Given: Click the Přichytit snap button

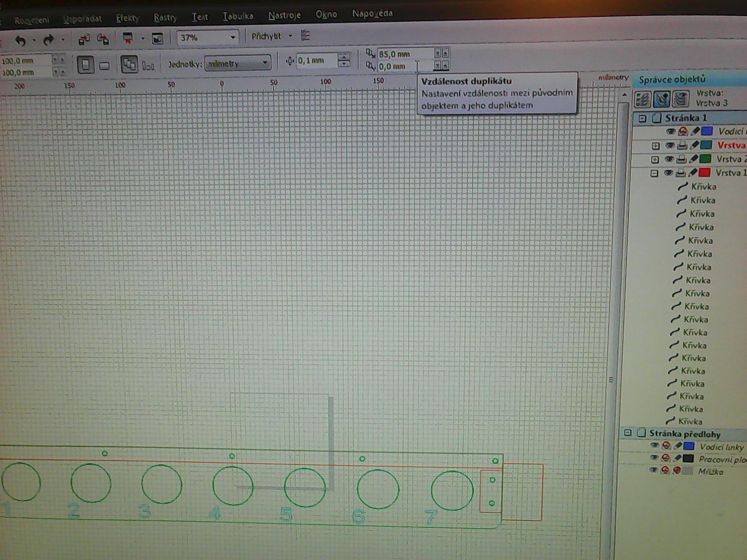Looking at the screenshot, I should point(266,36).
